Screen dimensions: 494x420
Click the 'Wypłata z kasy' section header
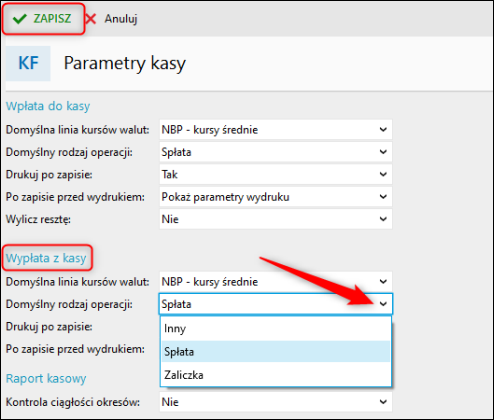click(46, 258)
